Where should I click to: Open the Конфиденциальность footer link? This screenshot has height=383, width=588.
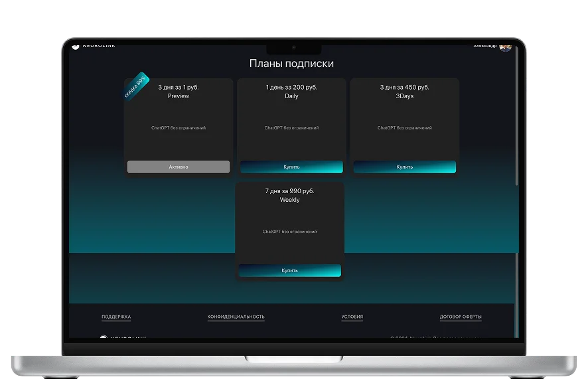click(x=236, y=317)
